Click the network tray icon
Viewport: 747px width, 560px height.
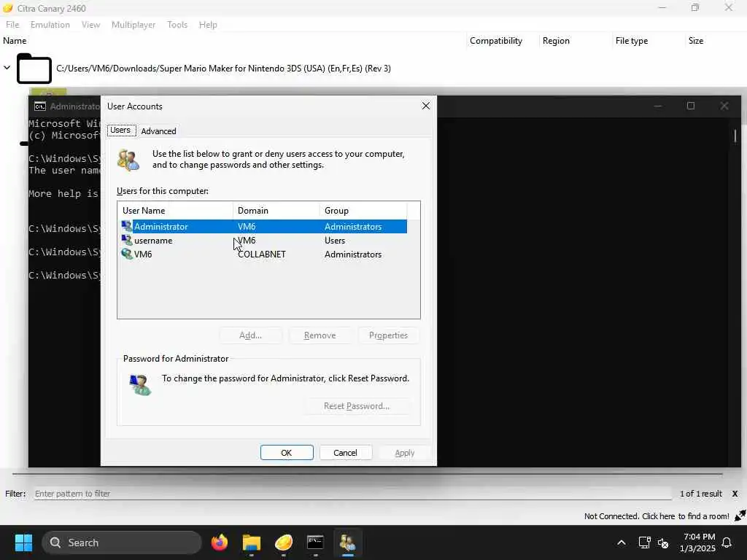tap(645, 542)
